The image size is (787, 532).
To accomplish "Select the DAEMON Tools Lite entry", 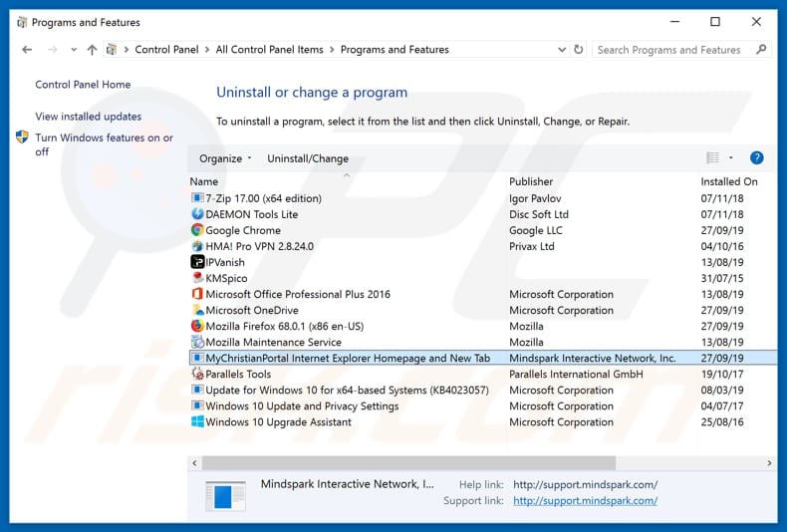I will [x=482, y=214].
